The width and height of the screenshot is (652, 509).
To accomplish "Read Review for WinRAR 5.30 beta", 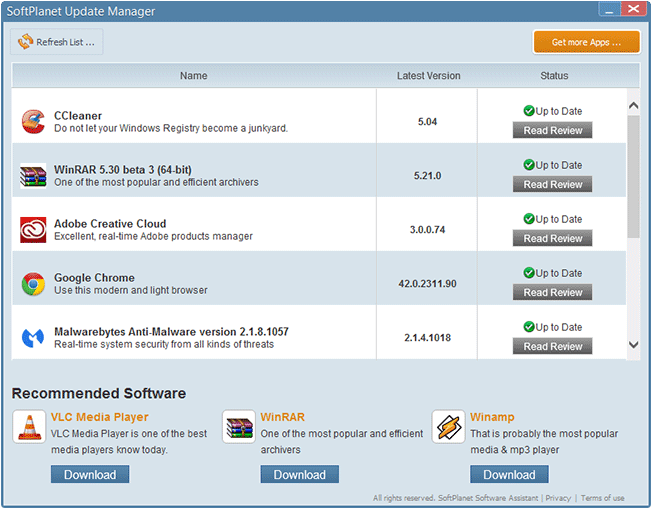I will [x=552, y=184].
